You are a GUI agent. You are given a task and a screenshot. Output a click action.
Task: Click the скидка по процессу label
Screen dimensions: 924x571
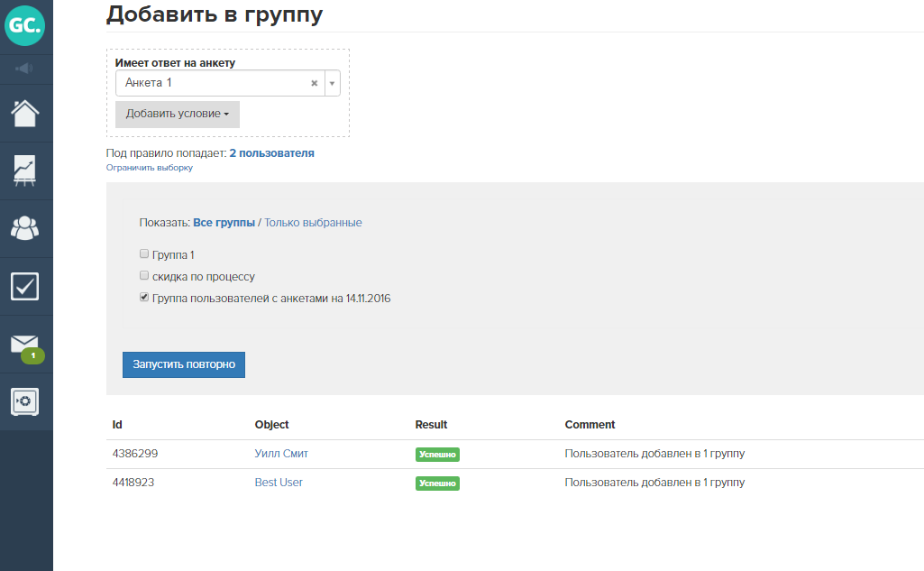(x=204, y=277)
